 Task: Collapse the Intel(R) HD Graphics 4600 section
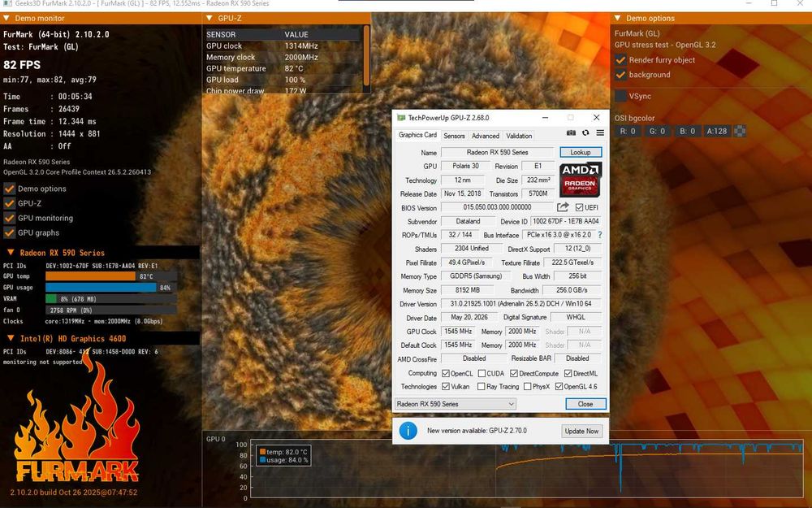tap(11, 338)
